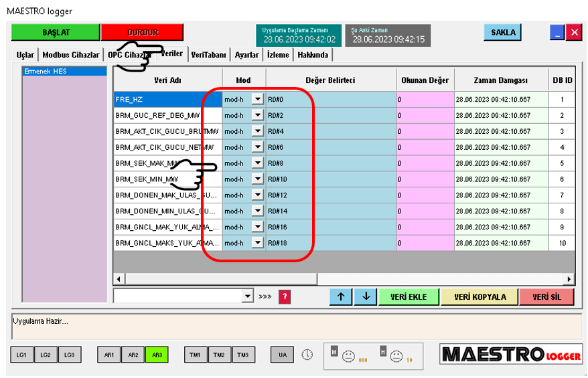Select the FRE_HZ data row name

[x=168, y=99]
